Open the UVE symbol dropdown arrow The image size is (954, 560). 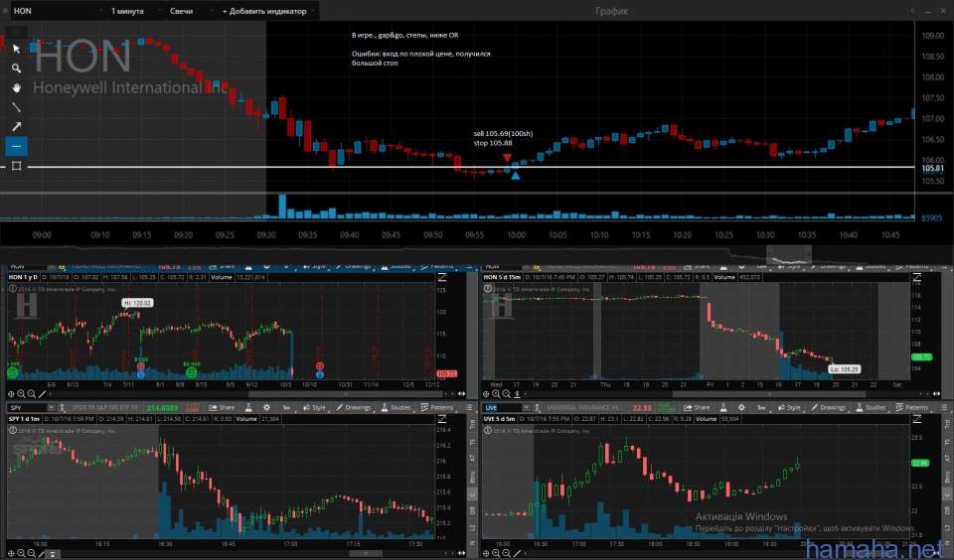click(x=526, y=407)
